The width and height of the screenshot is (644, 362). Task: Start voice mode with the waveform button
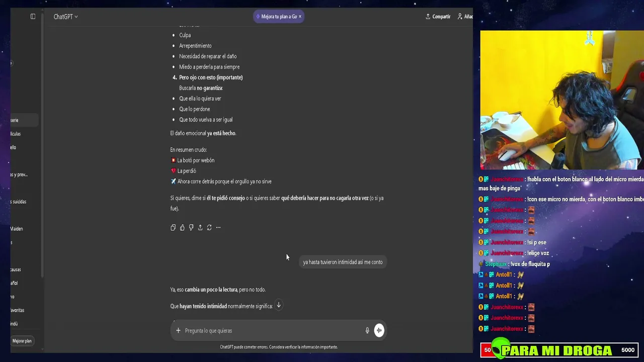click(x=379, y=330)
